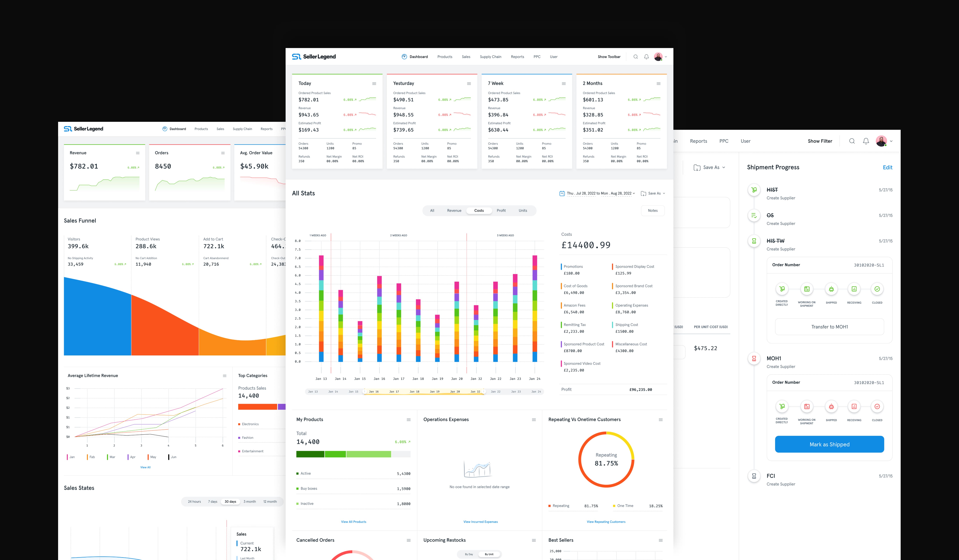959x560 pixels.
Task: Click the HIST step cart icon
Action: 754,190
